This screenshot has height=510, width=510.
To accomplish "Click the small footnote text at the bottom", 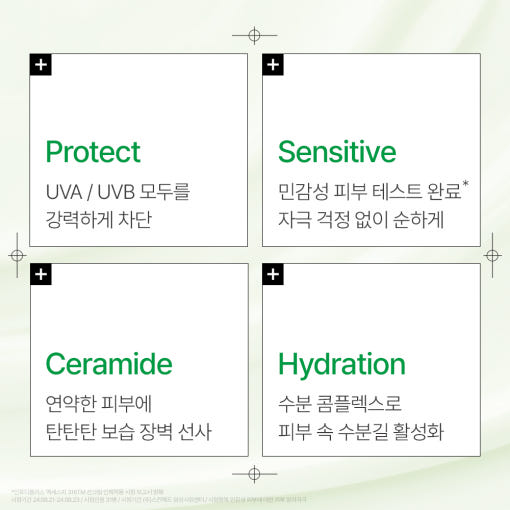I will pyautogui.click(x=159, y=496).
